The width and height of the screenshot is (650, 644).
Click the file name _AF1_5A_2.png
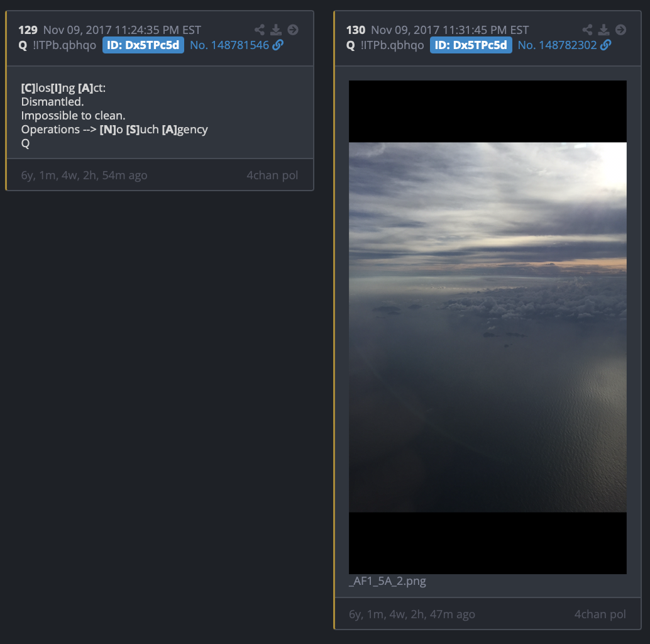tap(388, 581)
